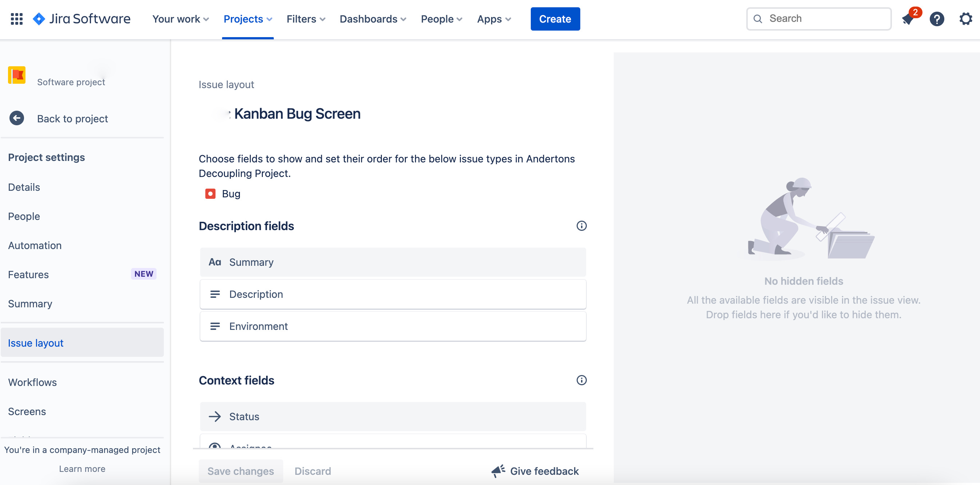
Task: Select the Description field row
Action: point(392,294)
